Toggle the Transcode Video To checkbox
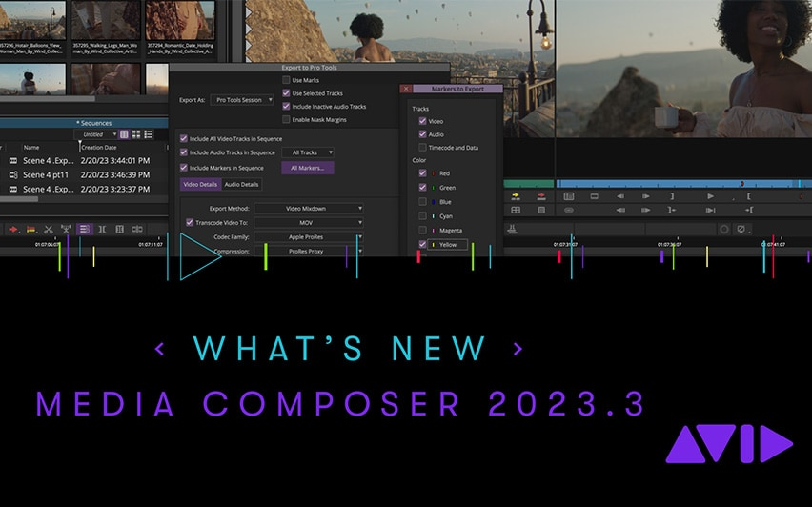The image size is (812, 507). [190, 222]
